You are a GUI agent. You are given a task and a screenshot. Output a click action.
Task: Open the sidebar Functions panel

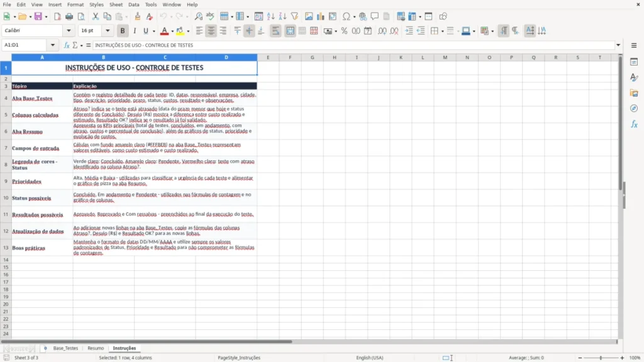click(634, 124)
